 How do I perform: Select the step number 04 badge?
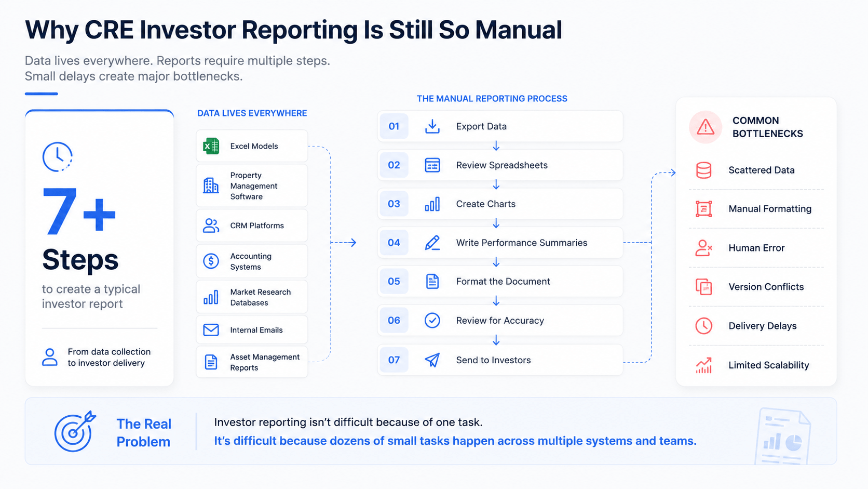394,243
